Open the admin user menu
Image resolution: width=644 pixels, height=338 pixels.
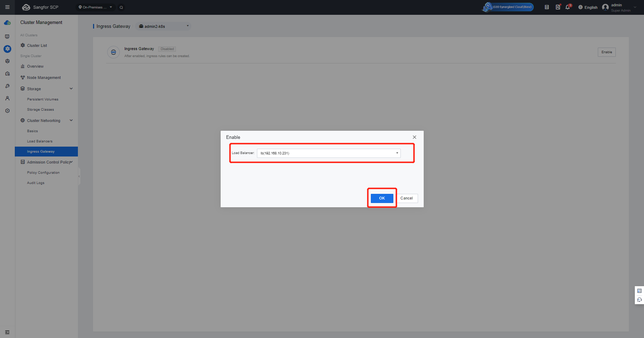[619, 7]
